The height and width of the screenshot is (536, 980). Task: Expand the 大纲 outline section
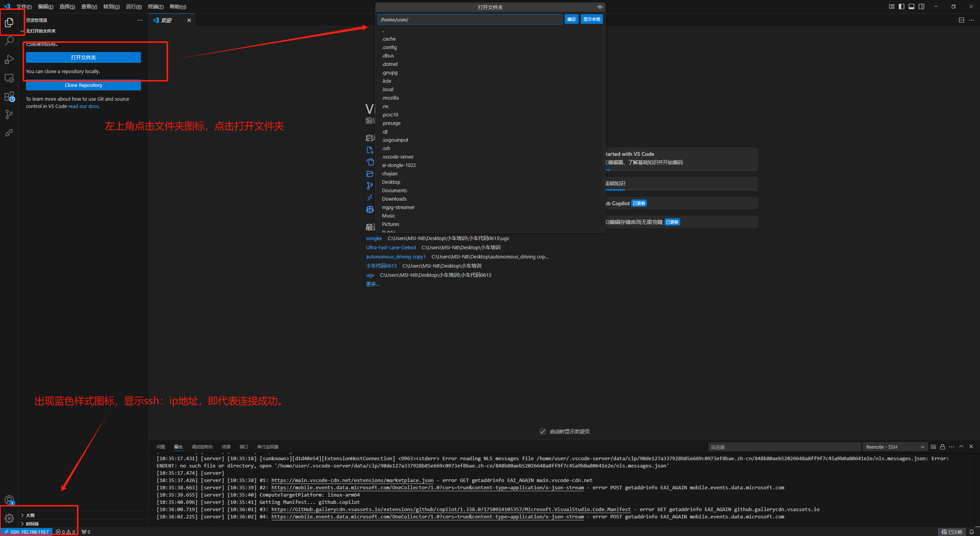point(30,515)
